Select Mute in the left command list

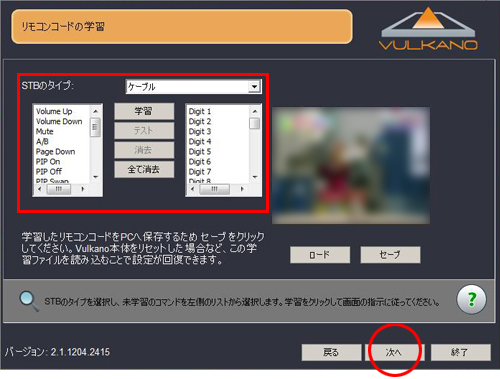pyautogui.click(x=45, y=131)
